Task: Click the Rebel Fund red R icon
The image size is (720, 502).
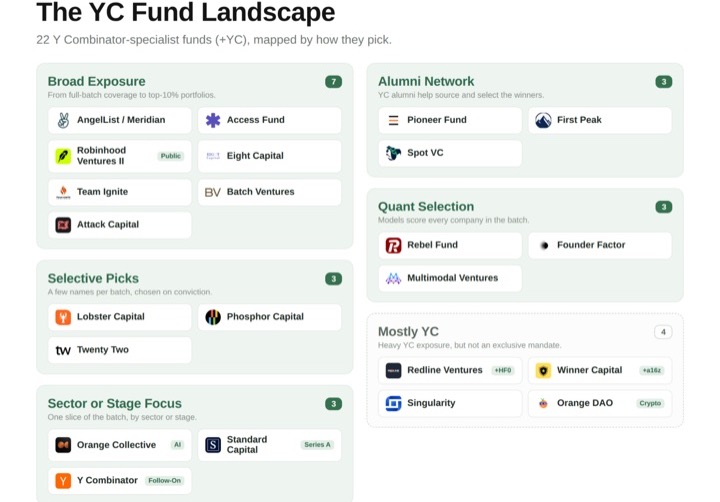Action: pos(394,246)
